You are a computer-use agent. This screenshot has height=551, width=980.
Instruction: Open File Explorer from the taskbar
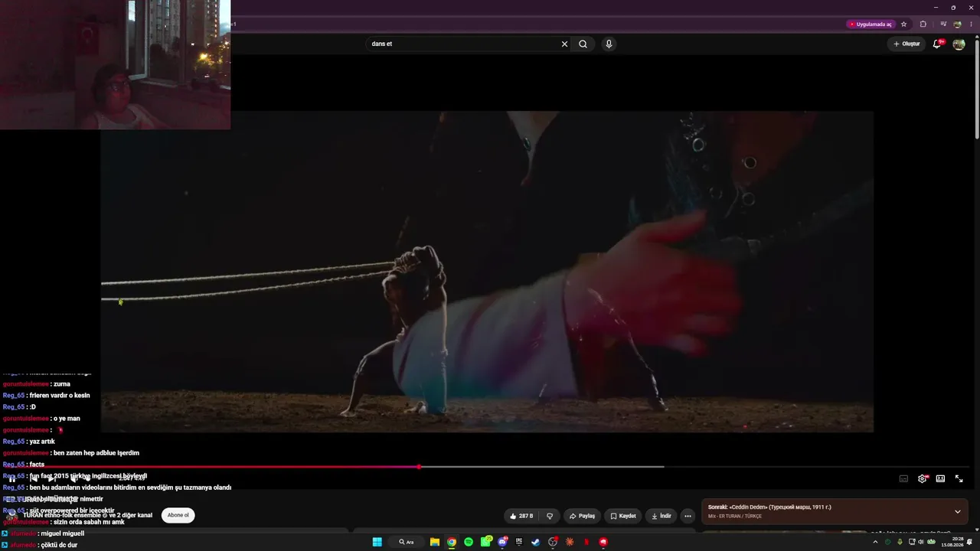434,542
